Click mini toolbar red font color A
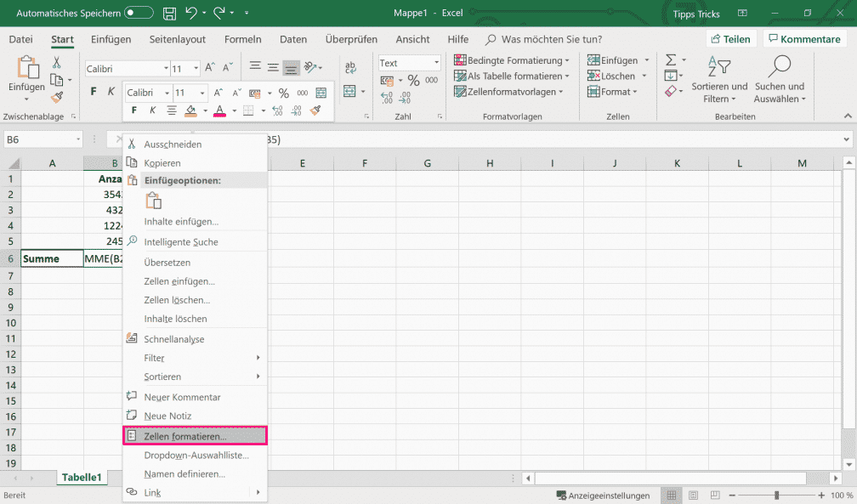The height and width of the screenshot is (504, 857). tap(219, 111)
